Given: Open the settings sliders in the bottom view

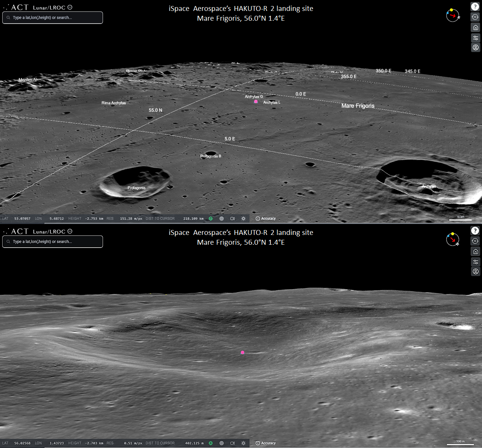Looking at the screenshot, I should (x=475, y=262).
